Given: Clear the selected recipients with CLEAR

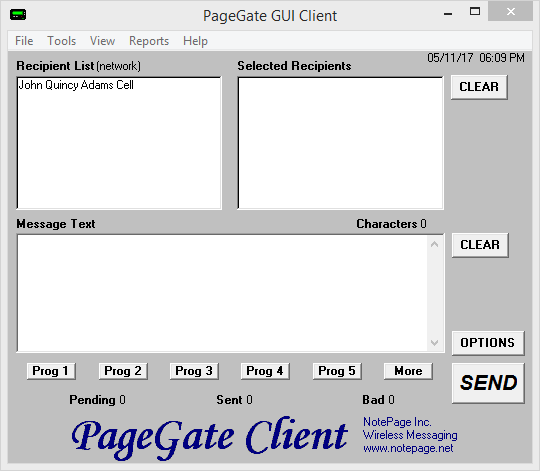Looking at the screenshot, I should (479, 87).
